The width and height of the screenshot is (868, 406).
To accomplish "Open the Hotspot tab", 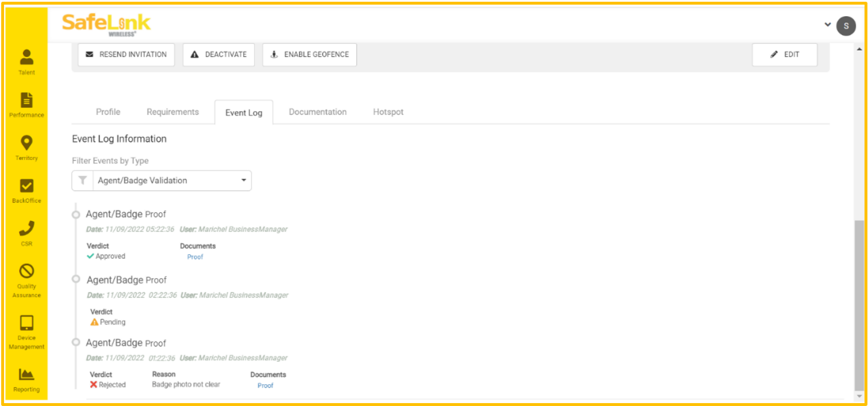I will 388,112.
